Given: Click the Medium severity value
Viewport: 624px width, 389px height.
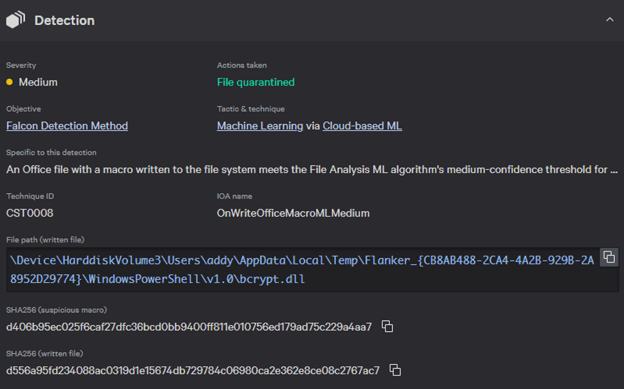Looking at the screenshot, I should point(38,82).
